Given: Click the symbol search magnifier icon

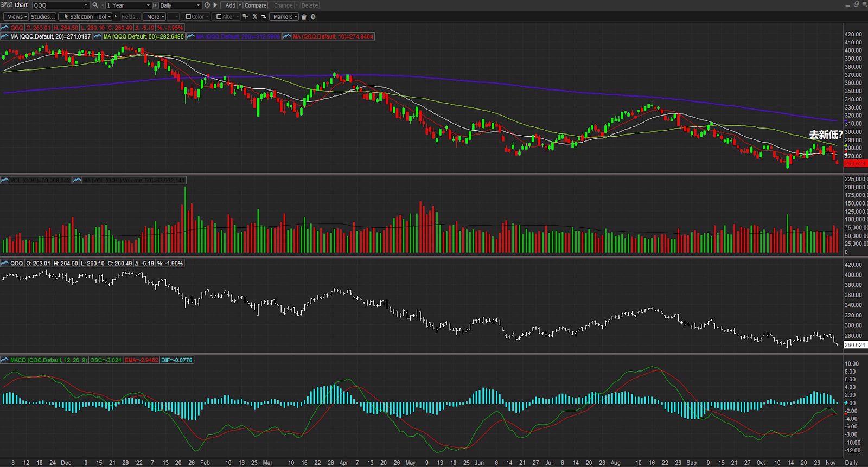Looking at the screenshot, I should [95, 5].
